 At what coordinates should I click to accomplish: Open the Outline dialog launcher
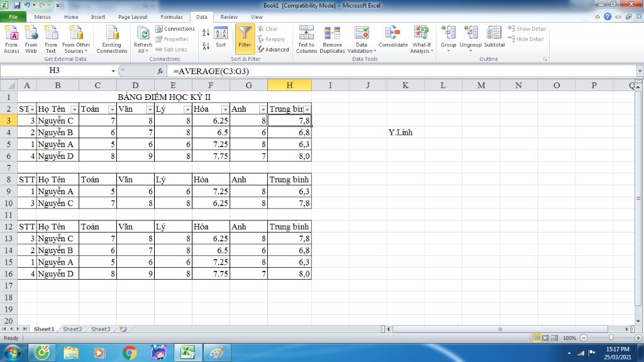pyautogui.click(x=545, y=60)
